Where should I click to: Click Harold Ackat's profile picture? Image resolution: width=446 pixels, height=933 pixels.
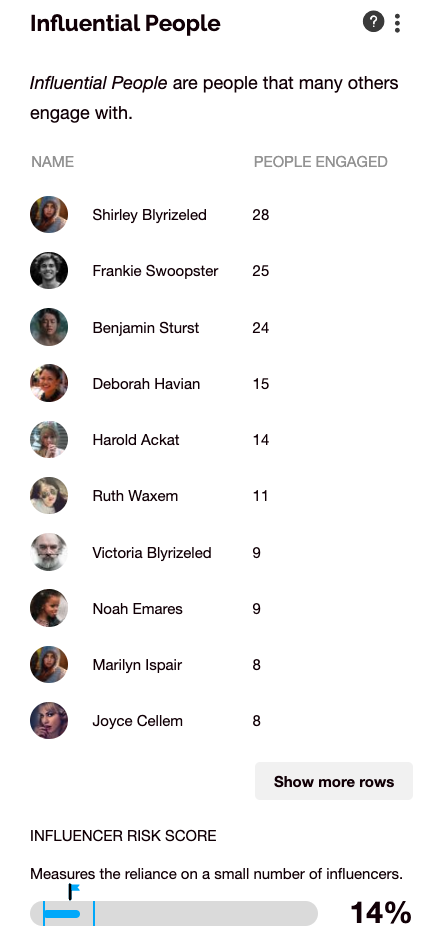coord(49,440)
